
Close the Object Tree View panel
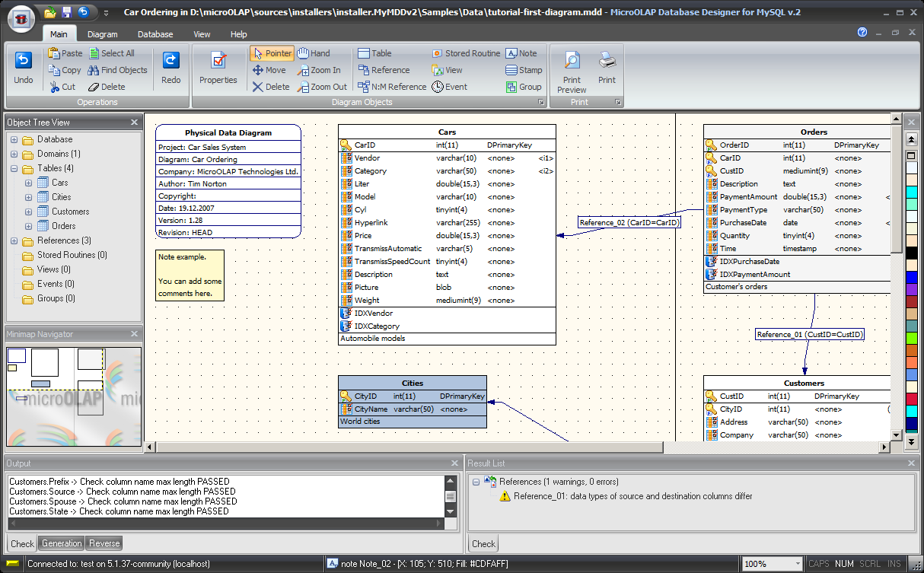click(135, 123)
